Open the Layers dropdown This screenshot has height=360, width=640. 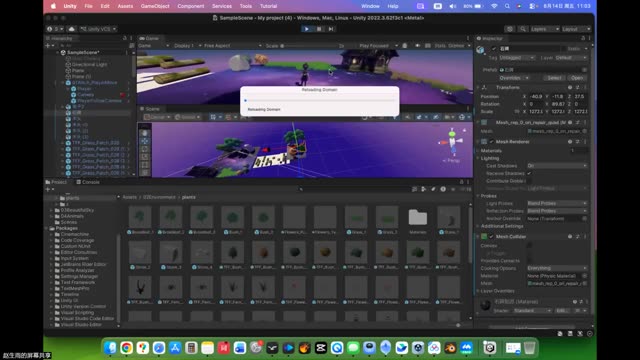pos(544,29)
